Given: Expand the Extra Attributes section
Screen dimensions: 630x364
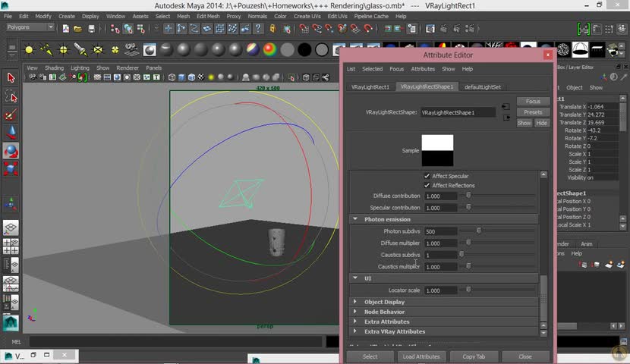Looking at the screenshot, I should (x=355, y=322).
